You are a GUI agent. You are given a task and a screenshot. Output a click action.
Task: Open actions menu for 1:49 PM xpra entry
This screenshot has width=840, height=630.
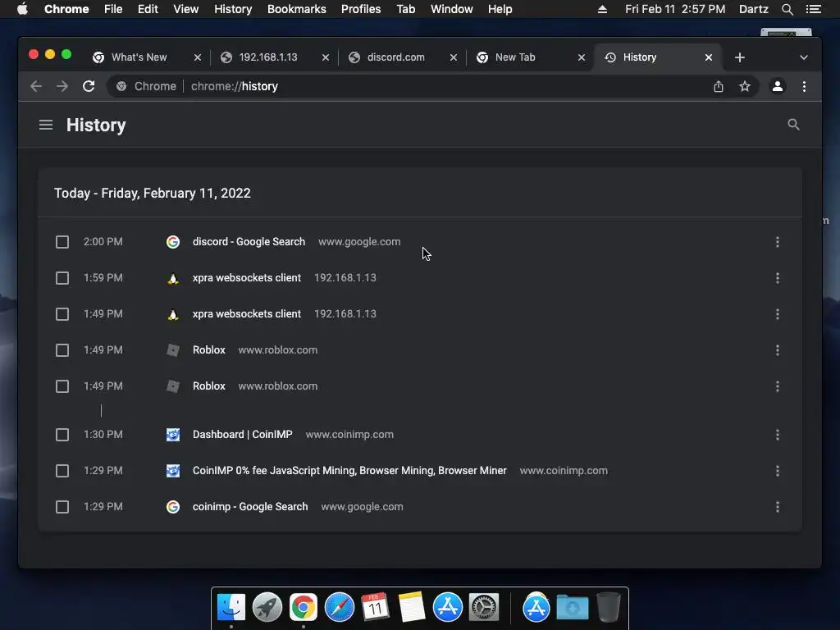point(778,314)
